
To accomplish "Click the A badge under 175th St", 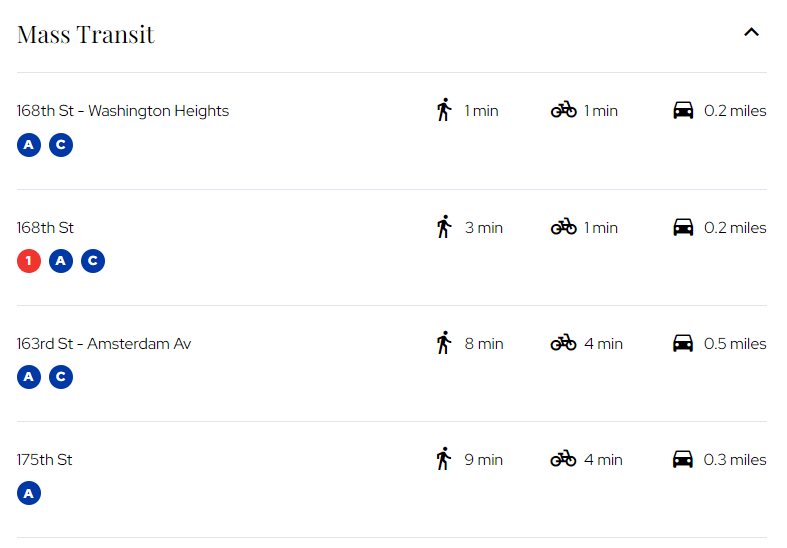I will tap(29, 493).
